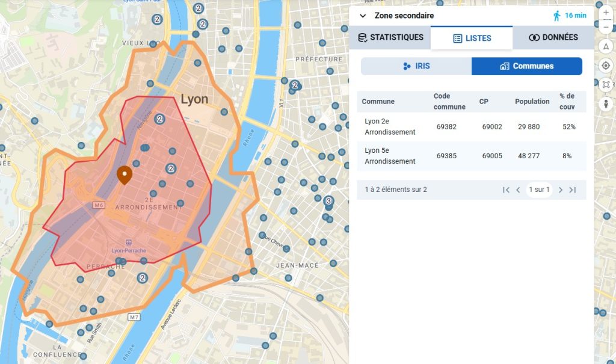Collapse the Zone secondaire panel

coord(363,16)
